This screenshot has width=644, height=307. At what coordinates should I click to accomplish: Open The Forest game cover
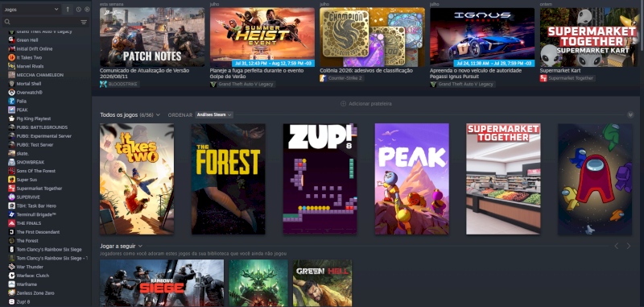229,179
